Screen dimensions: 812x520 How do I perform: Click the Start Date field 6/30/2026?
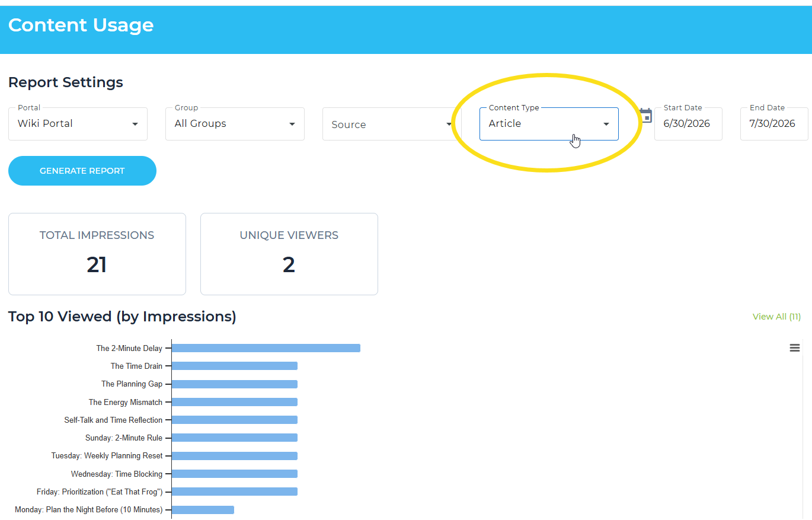click(x=688, y=124)
